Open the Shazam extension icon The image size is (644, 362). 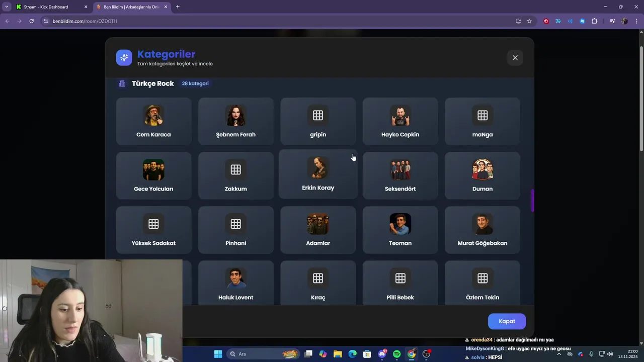(x=582, y=21)
